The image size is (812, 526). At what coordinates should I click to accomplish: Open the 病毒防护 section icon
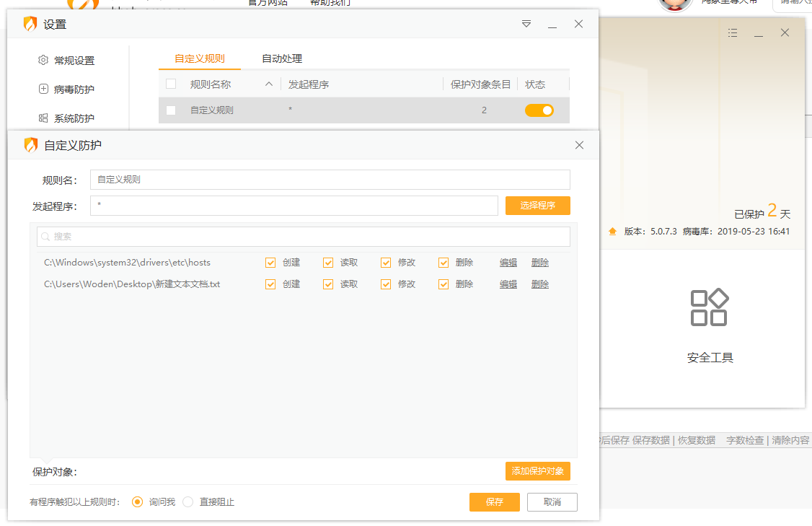click(43, 89)
